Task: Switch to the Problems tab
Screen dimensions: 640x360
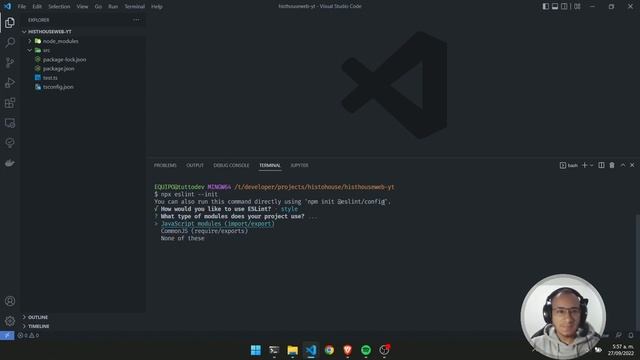Action: click(x=165, y=165)
